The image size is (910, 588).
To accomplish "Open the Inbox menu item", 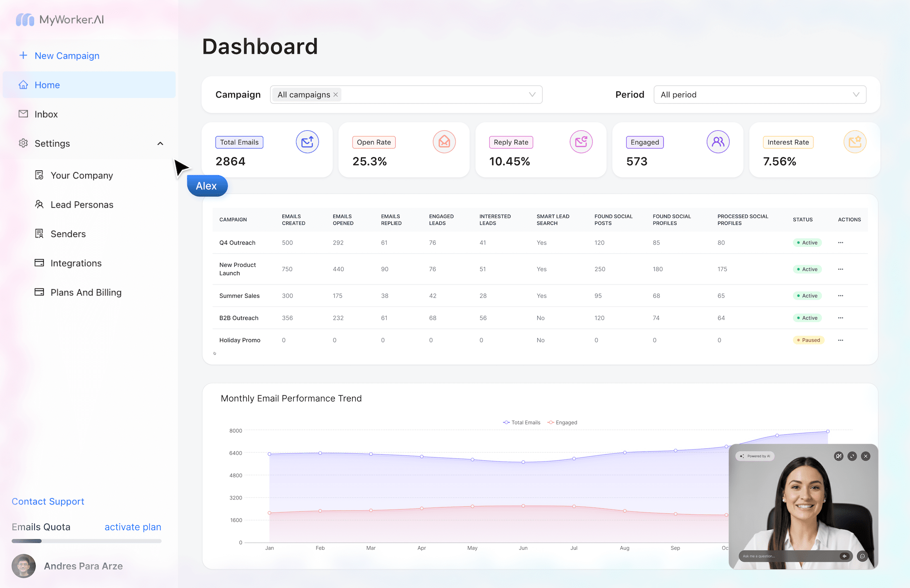I will 46,114.
